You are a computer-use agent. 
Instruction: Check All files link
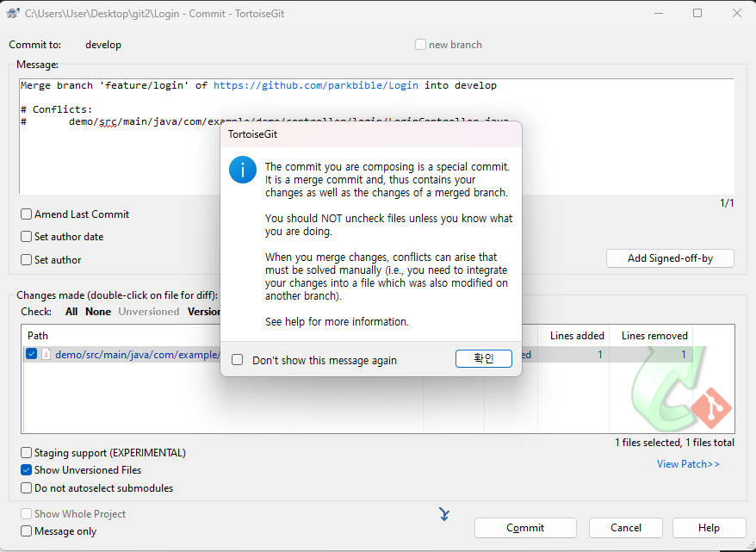pyautogui.click(x=71, y=312)
